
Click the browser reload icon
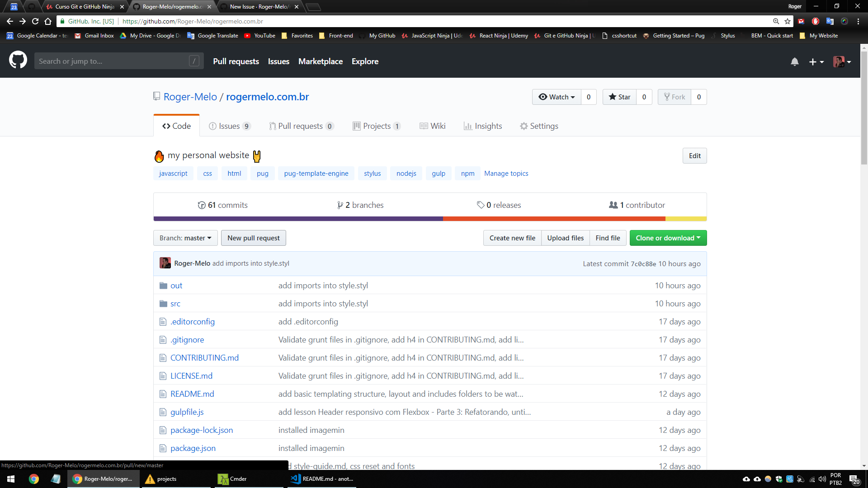coord(35,21)
